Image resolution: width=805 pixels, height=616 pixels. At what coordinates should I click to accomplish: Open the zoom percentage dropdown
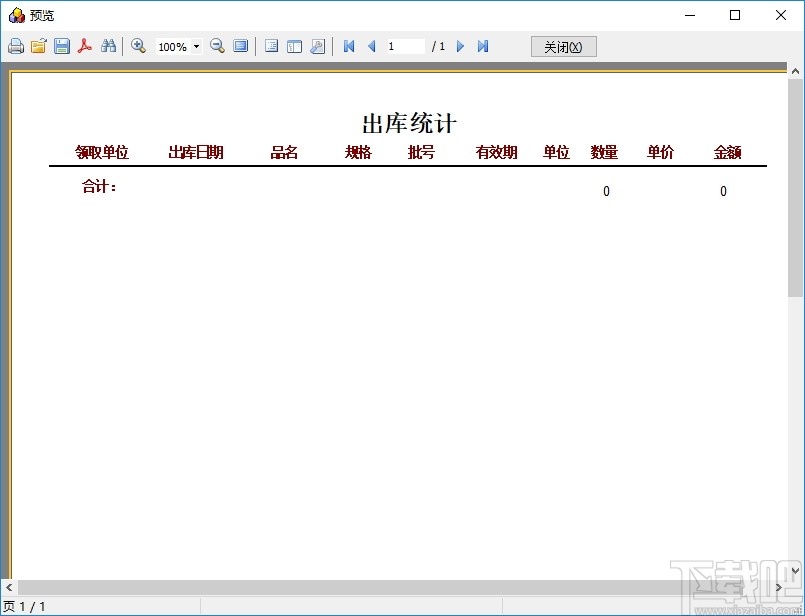pyautogui.click(x=194, y=46)
